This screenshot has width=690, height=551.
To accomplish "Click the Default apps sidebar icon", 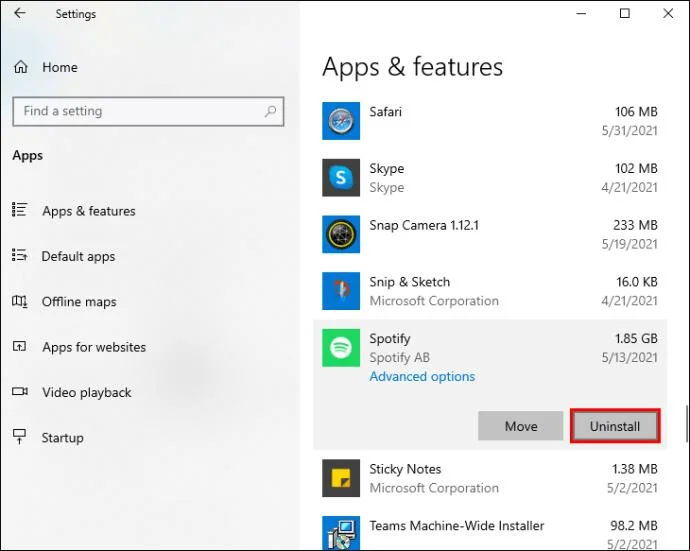I will pyautogui.click(x=19, y=255).
